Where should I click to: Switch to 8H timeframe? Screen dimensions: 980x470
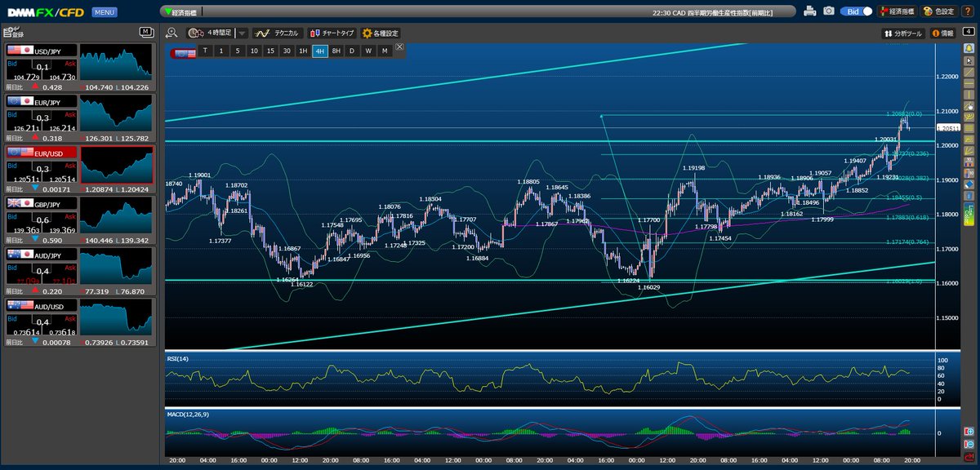coord(336,51)
